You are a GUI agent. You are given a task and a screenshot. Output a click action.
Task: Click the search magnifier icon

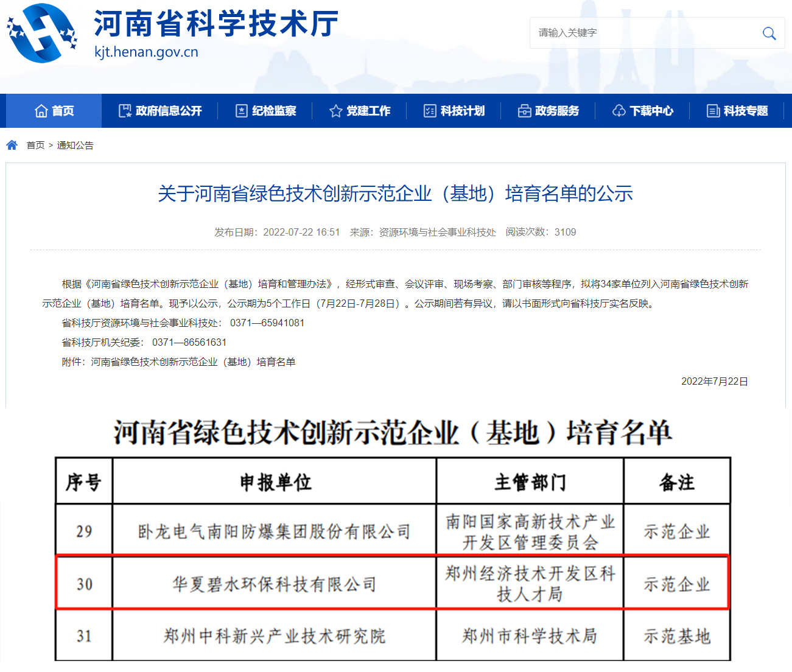click(769, 33)
